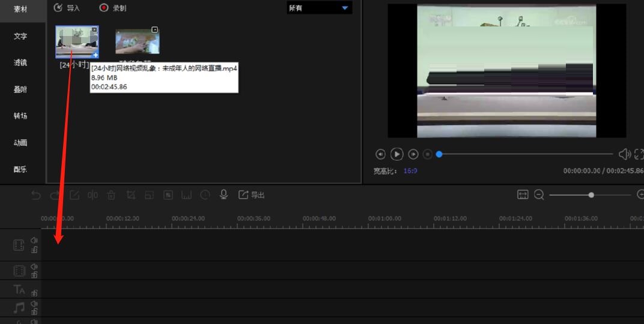
Task: Toggle the lock on the text track
Action: [x=34, y=293]
